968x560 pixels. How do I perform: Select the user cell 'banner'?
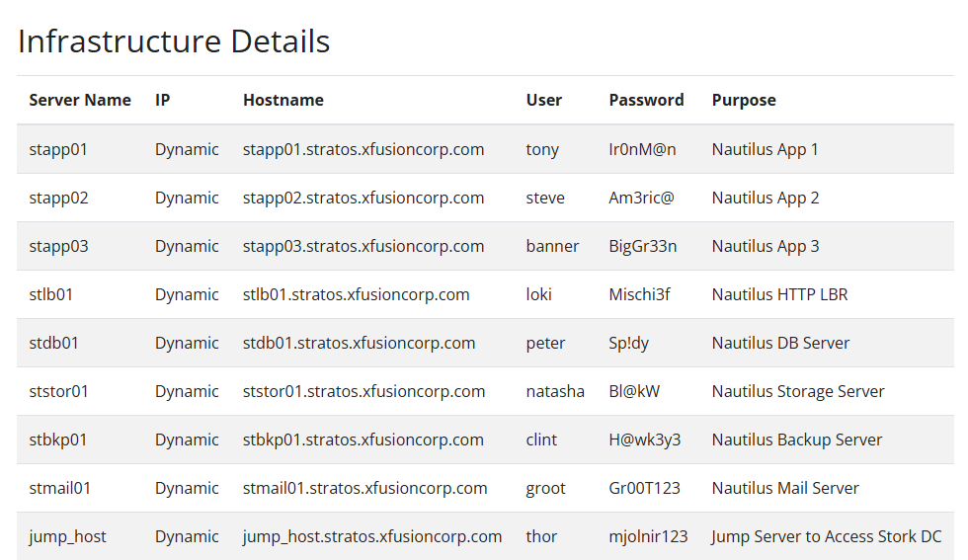[x=552, y=246]
